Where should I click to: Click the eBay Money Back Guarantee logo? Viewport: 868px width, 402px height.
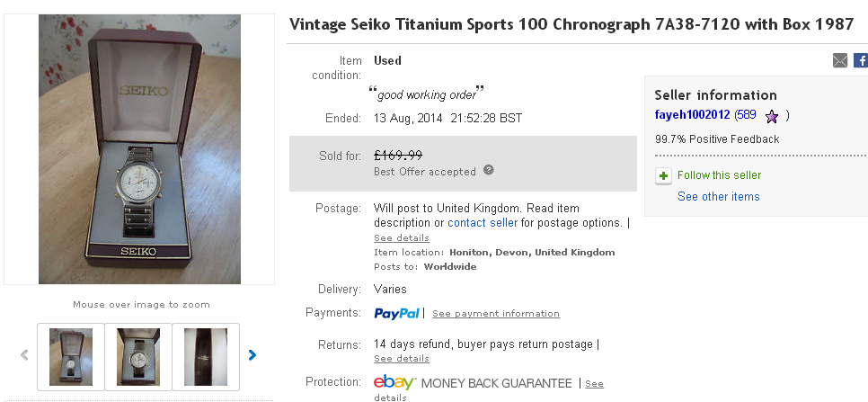(x=473, y=383)
